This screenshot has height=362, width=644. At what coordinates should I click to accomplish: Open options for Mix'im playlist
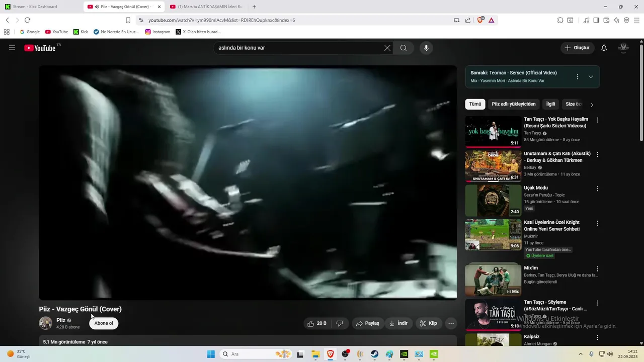tap(597, 268)
